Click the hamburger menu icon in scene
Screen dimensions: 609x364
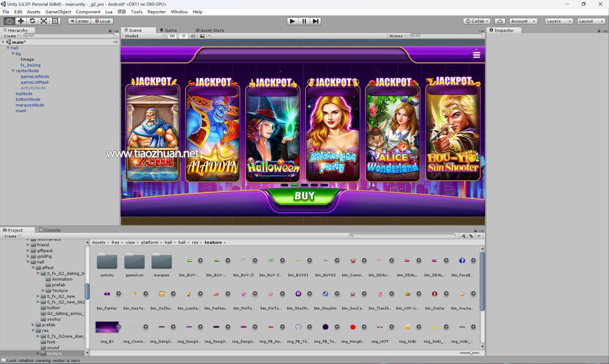[x=476, y=54]
